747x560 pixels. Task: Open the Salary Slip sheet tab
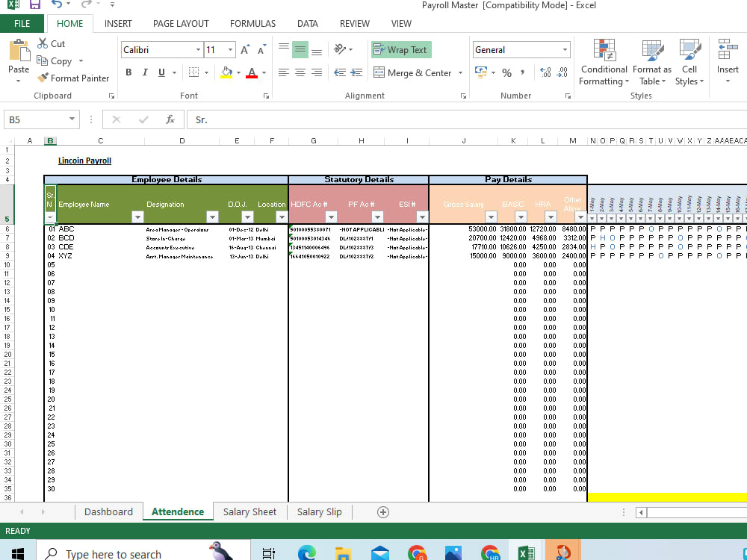(x=319, y=512)
